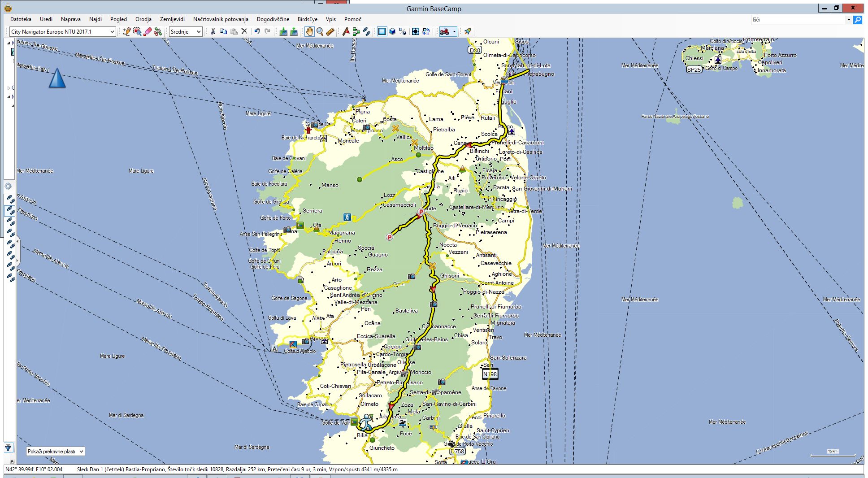Select the divide track scissors tool
Screen dimensions: 868x478
click(x=158, y=31)
